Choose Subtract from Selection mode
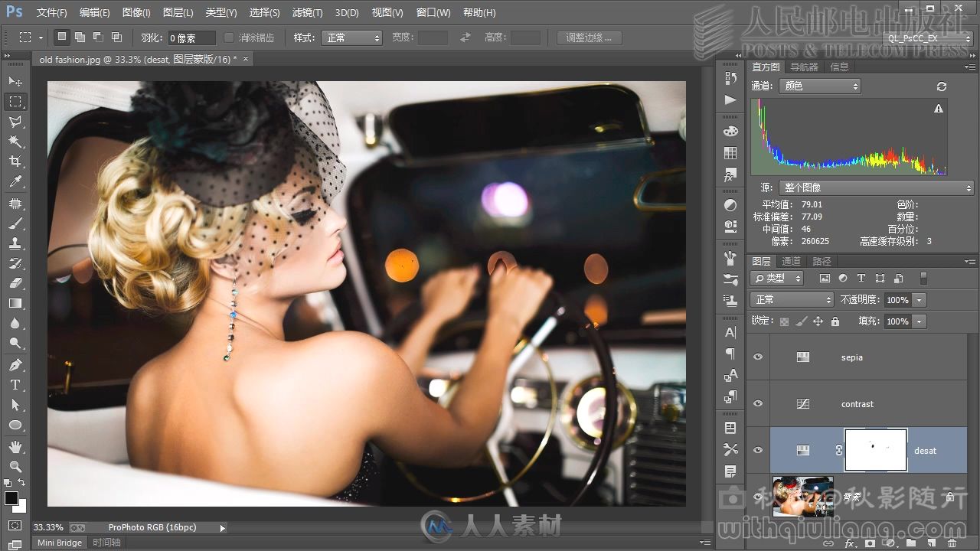 click(x=98, y=37)
